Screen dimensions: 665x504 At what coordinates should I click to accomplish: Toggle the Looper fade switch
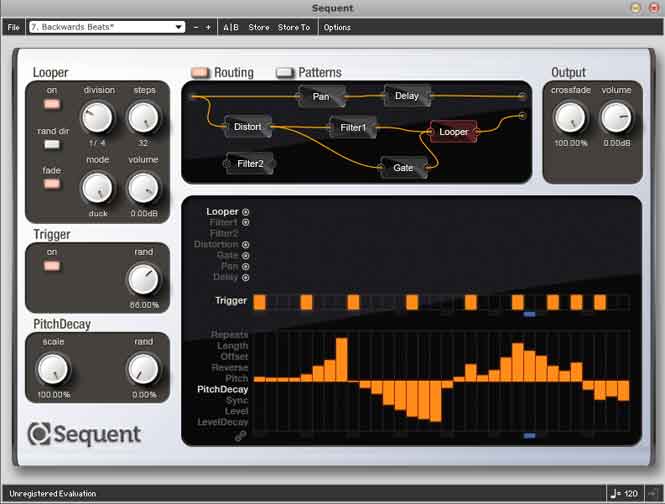point(52,184)
